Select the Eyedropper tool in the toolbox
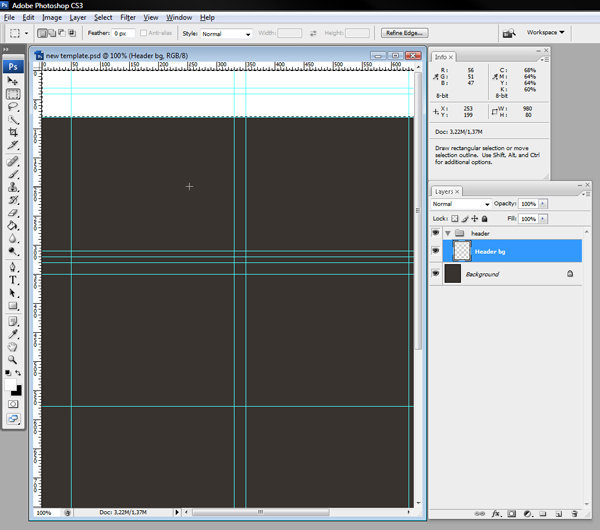Screen dimensions: 600x530 (x=13, y=334)
